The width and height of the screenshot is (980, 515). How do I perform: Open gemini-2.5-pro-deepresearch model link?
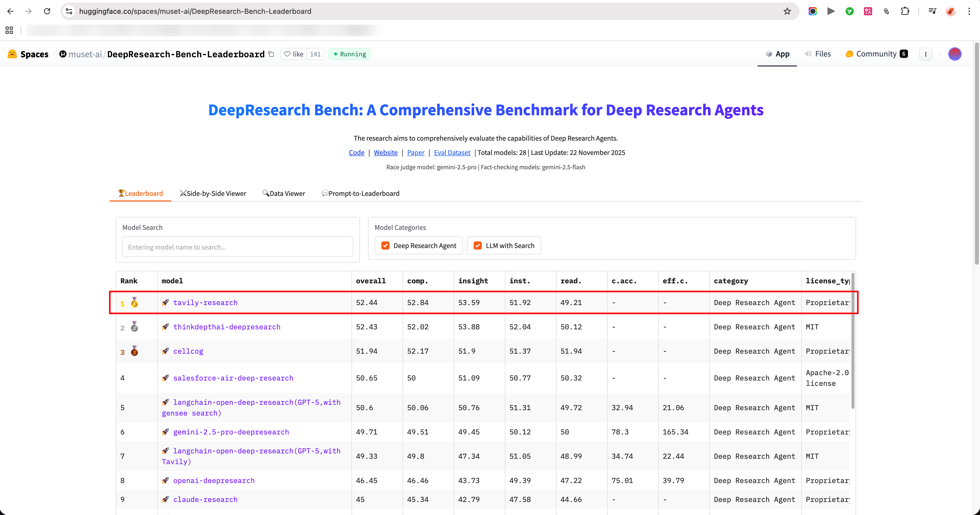point(231,432)
